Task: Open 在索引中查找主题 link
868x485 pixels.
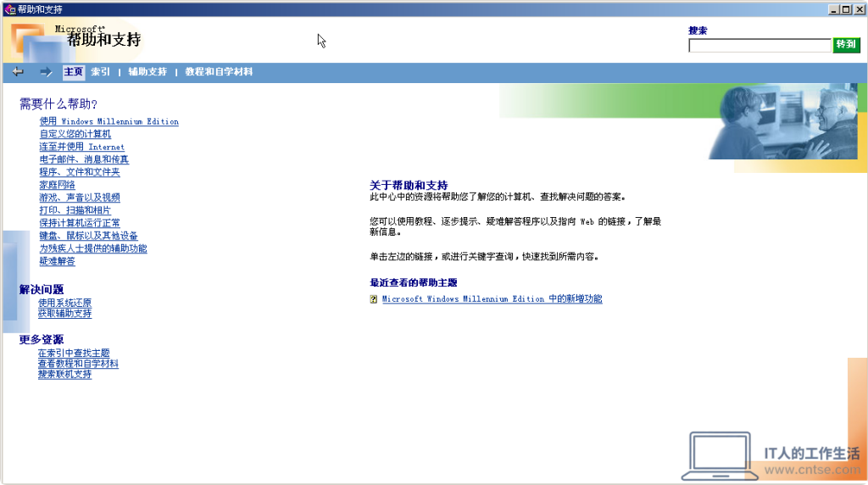Action: point(74,354)
